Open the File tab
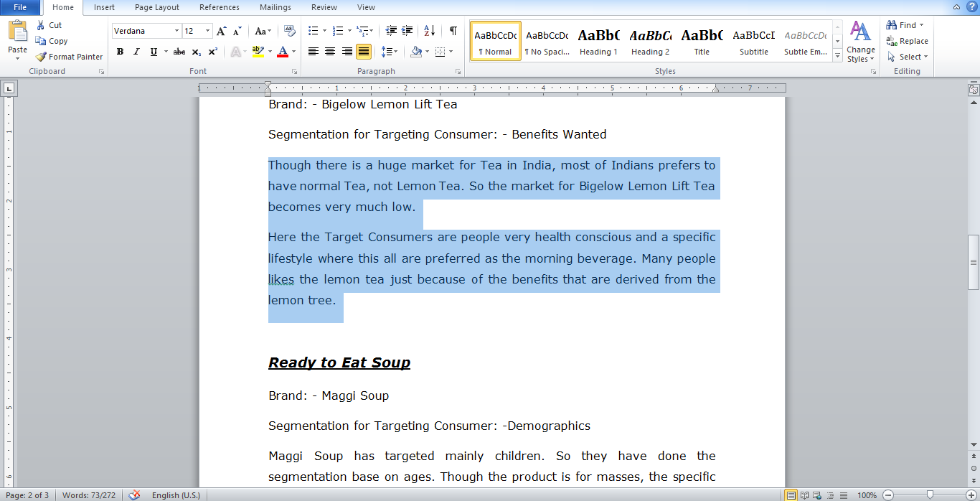Image resolution: width=980 pixels, height=501 pixels. (x=20, y=7)
